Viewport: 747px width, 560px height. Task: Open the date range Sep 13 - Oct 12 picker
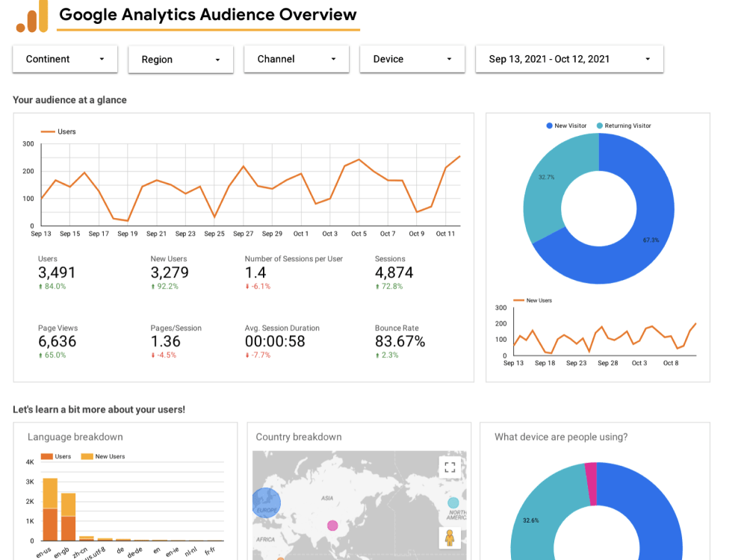(569, 59)
